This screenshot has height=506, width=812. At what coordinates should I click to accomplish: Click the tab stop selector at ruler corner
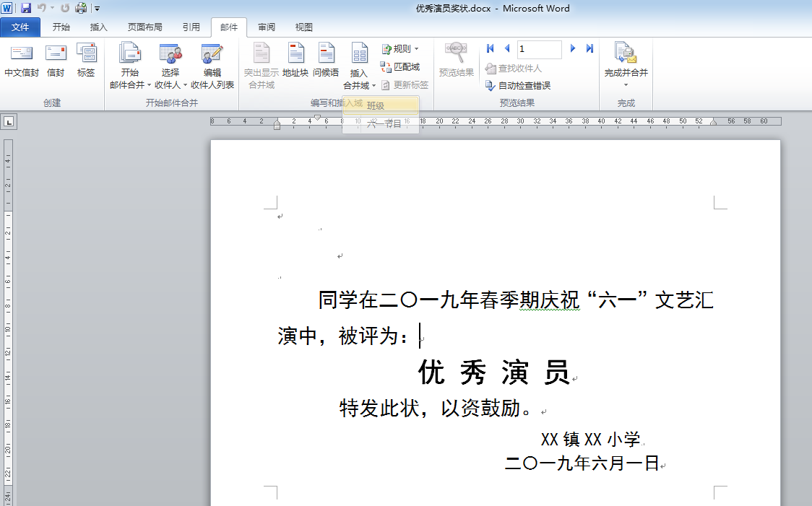(9, 122)
